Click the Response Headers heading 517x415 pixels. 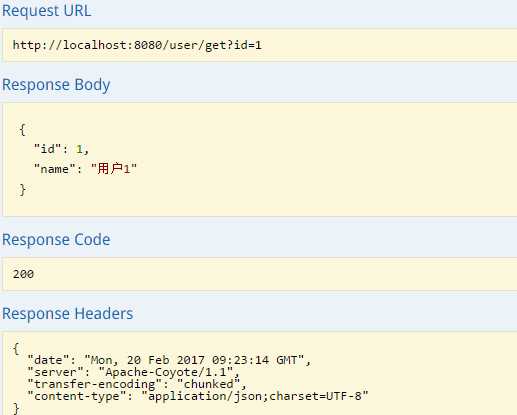pyautogui.click(x=68, y=314)
